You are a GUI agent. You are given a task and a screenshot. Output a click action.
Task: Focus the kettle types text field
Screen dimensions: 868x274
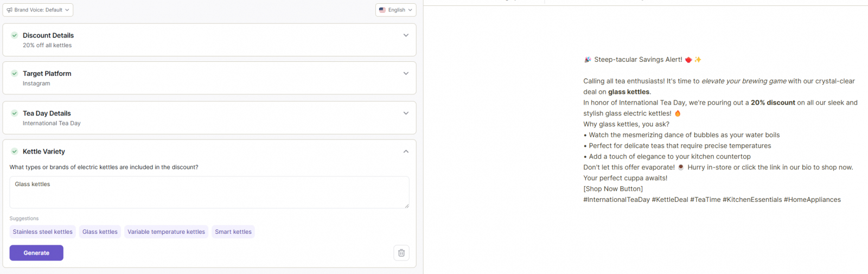(x=209, y=192)
